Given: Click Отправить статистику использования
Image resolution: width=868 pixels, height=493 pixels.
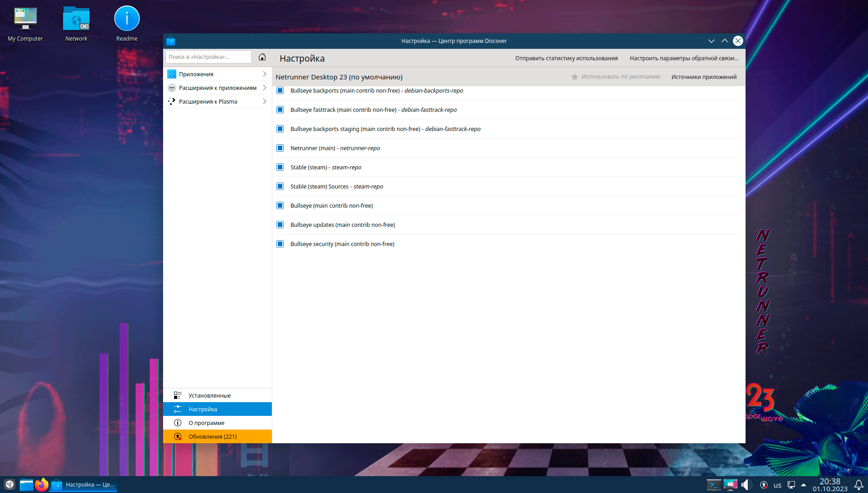Looking at the screenshot, I should [x=566, y=58].
